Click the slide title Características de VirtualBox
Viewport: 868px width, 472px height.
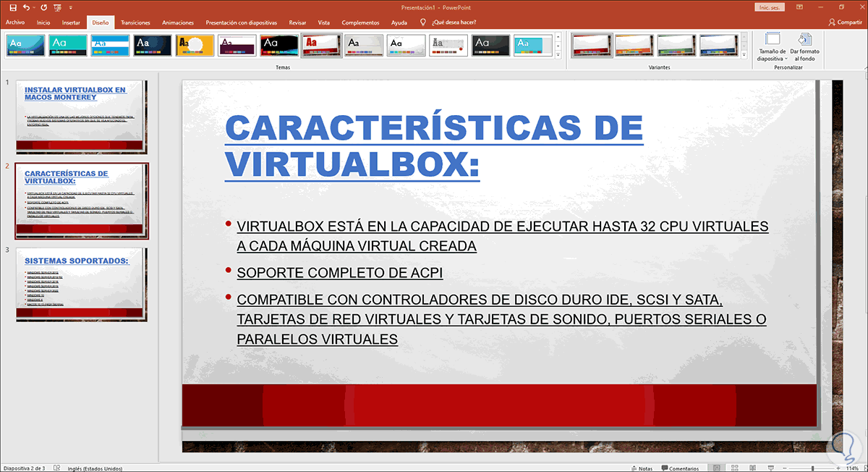pyautogui.click(x=433, y=148)
